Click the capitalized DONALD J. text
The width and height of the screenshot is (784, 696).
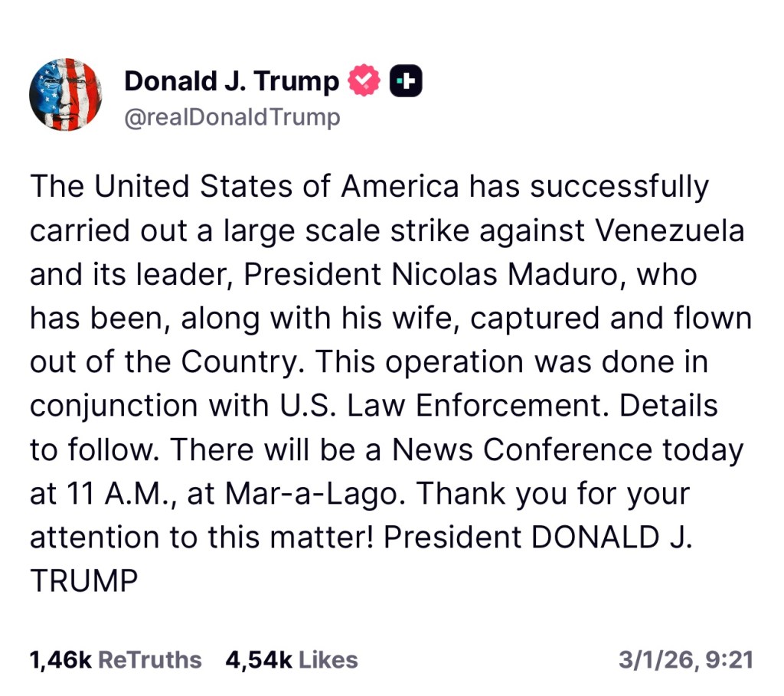click(612, 538)
